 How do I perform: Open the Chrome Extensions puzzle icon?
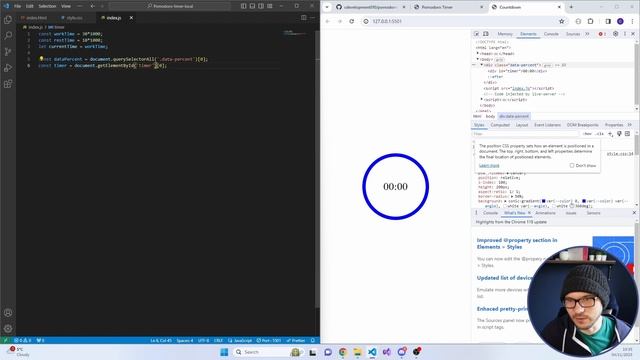pos(590,21)
